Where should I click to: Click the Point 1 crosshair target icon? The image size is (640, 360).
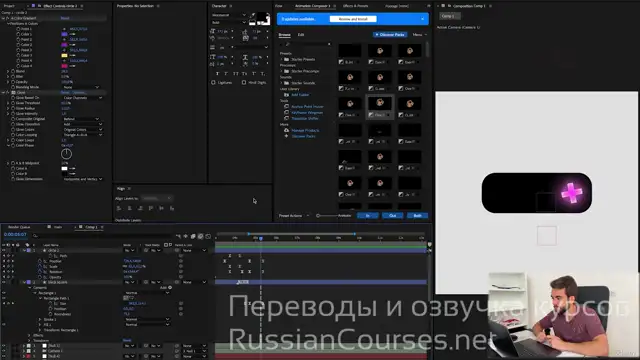[x=64, y=29]
